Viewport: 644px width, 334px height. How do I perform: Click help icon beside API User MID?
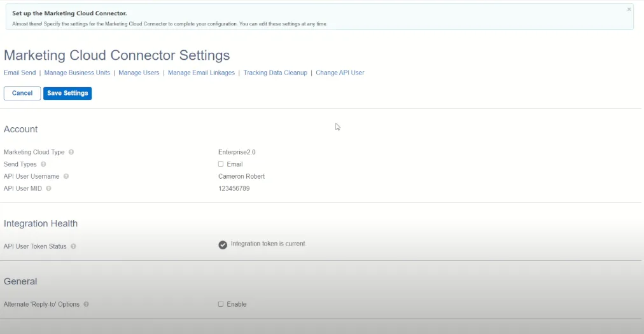click(x=48, y=188)
